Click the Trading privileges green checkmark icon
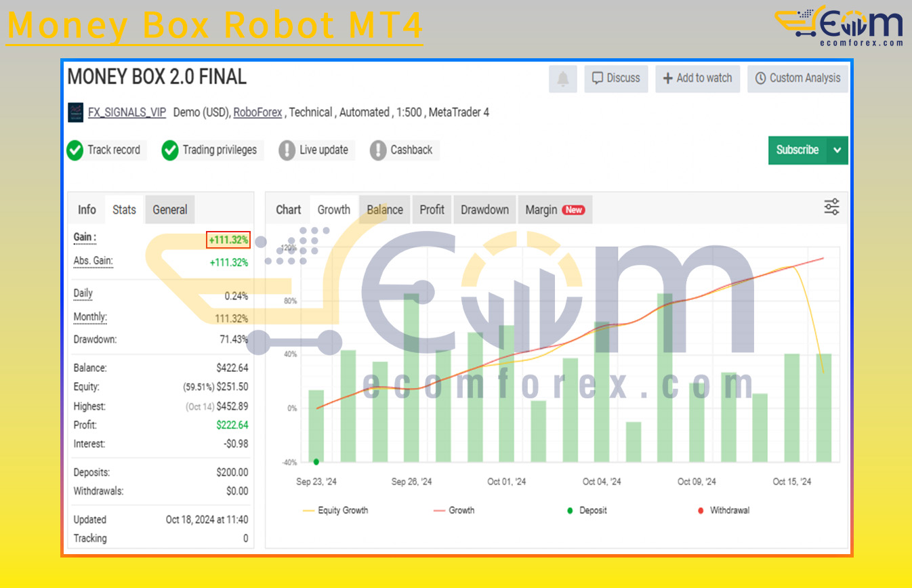Image resolution: width=912 pixels, height=588 pixels. [170, 150]
